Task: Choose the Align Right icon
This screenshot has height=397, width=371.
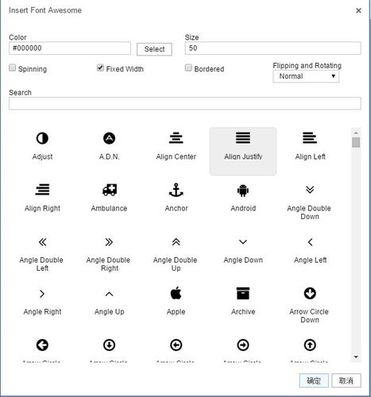Action: pyautogui.click(x=42, y=190)
